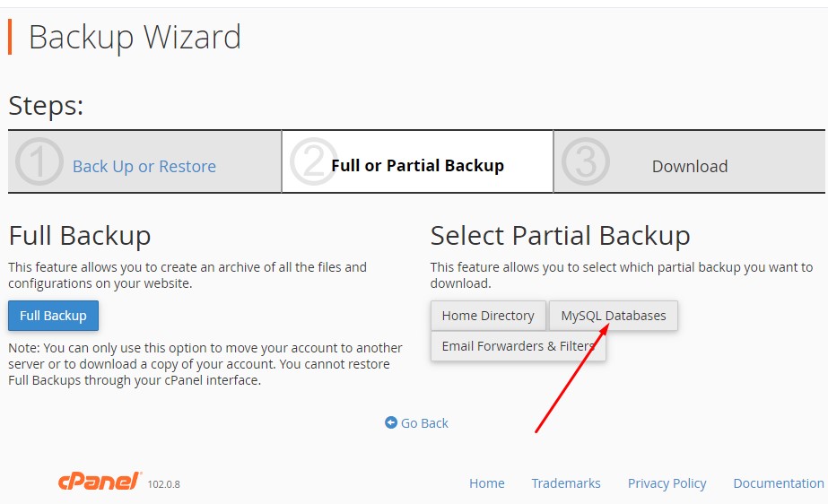Click the blue arrow icon beside Go Back
The image size is (828, 504).
click(391, 422)
